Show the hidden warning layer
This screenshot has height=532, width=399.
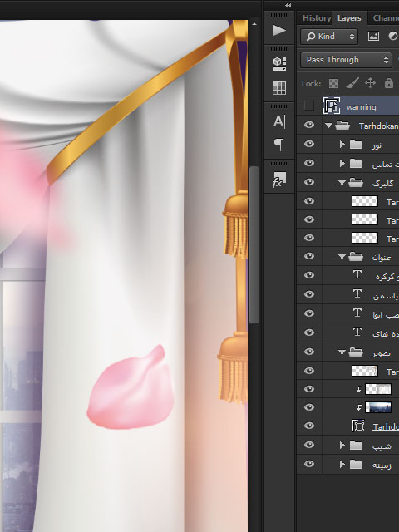point(308,106)
